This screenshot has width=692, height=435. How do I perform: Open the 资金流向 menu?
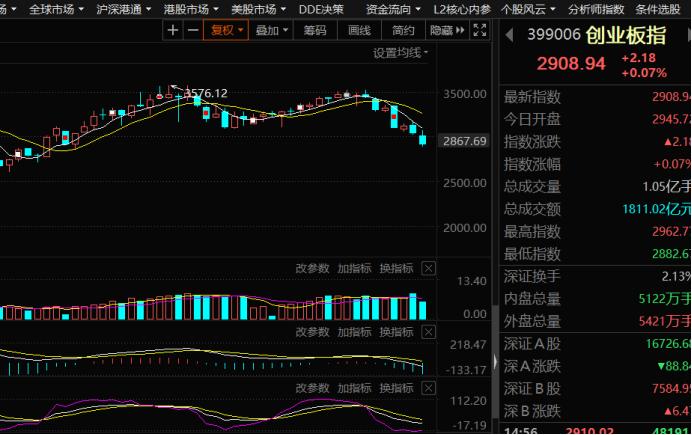(x=391, y=8)
